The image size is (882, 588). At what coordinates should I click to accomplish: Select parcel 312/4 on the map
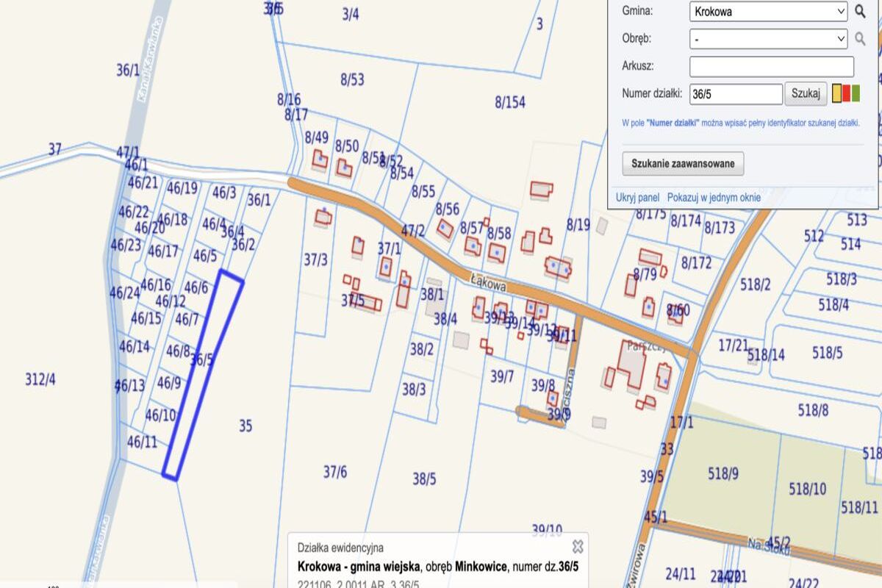point(40,379)
